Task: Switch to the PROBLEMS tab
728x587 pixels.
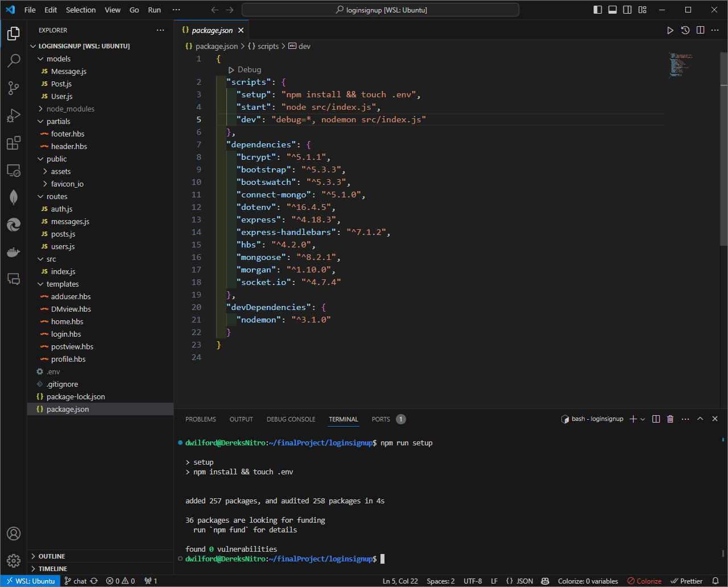Action: point(201,419)
